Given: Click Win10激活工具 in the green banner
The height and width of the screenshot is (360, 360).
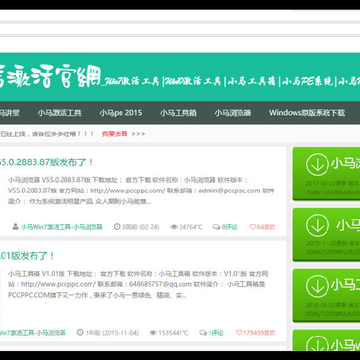Looking at the screenshot, I should coord(194,81).
